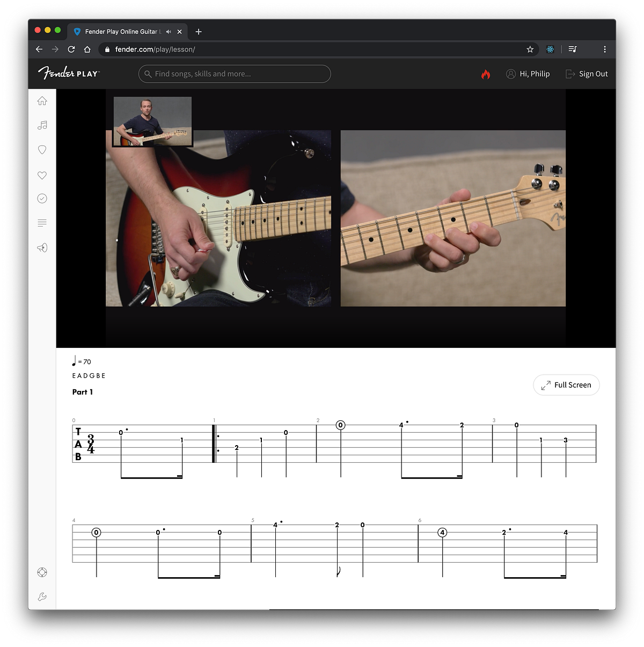Open Help using the lifebuoy icon
This screenshot has width=644, height=647.
42,572
